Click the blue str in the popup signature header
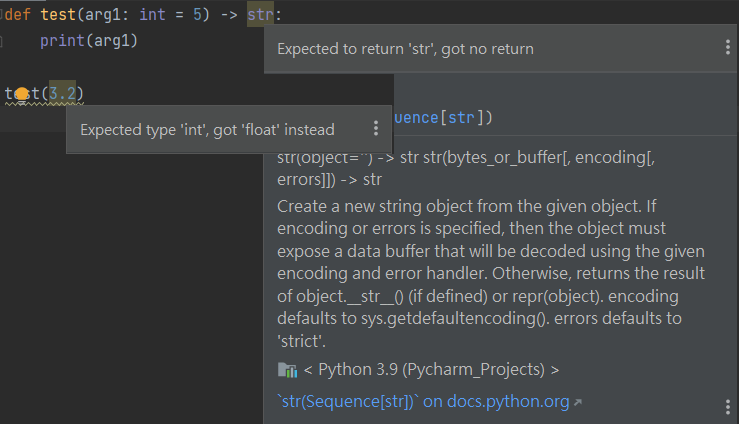 [x=461, y=117]
